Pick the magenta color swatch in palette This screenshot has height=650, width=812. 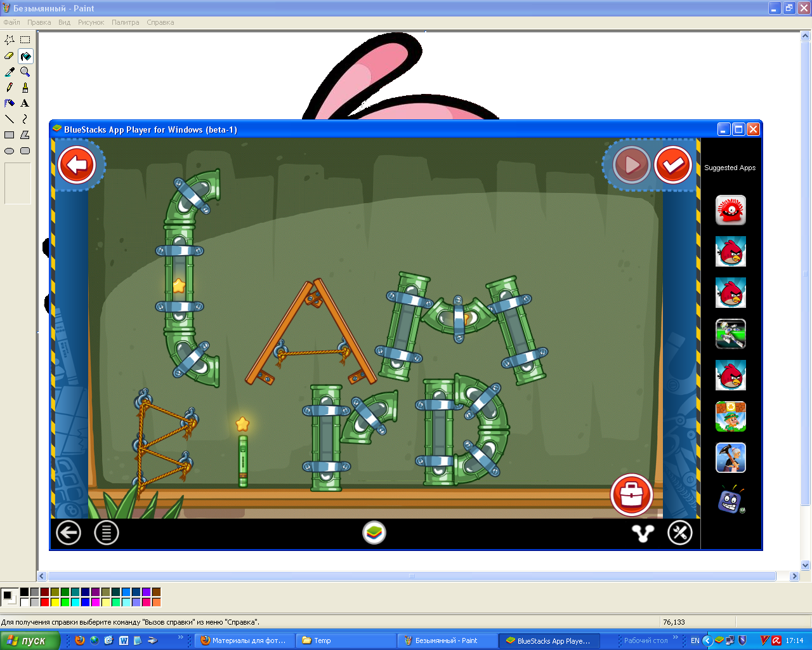95,602
